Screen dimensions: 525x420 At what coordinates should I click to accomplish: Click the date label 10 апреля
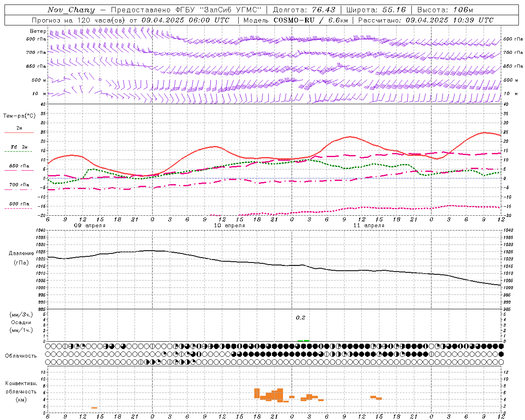229,226
